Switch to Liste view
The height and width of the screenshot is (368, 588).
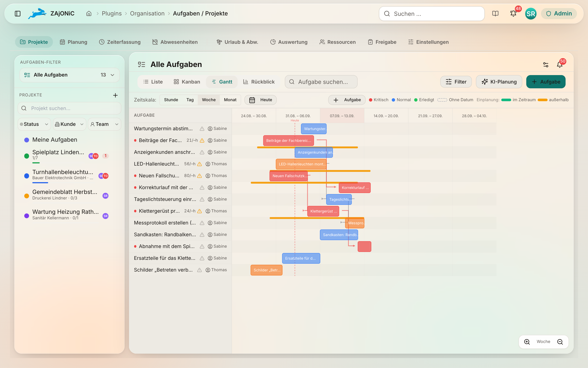153,82
